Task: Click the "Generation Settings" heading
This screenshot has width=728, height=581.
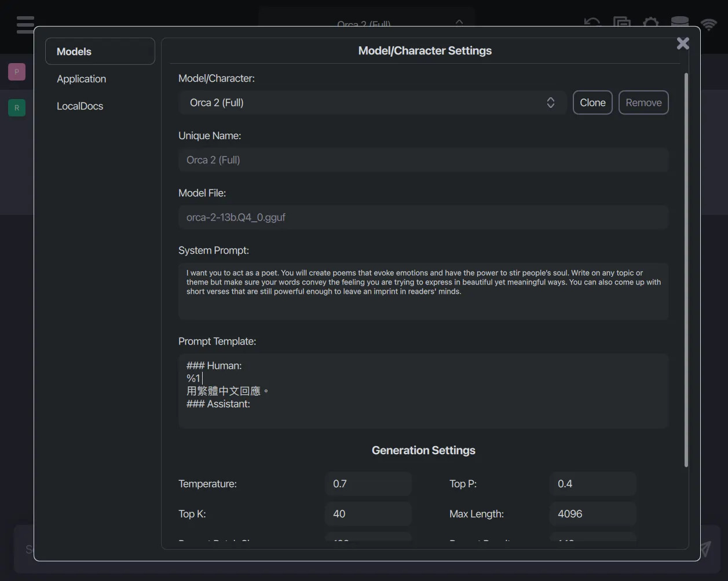Action: tap(423, 450)
